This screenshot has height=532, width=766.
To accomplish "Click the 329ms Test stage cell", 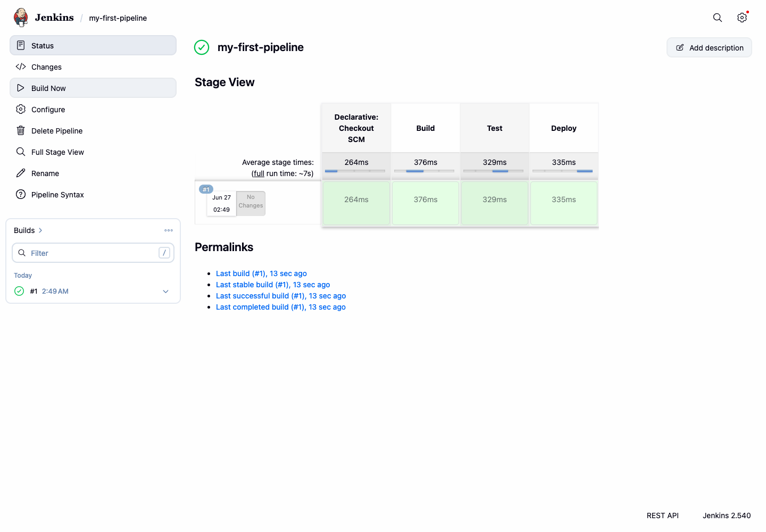I will click(x=495, y=203).
